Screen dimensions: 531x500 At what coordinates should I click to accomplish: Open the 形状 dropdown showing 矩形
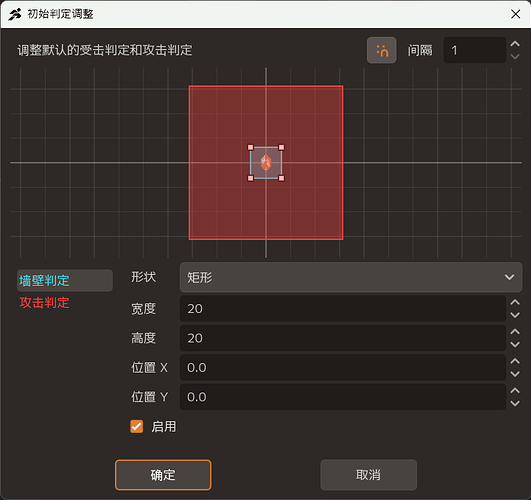point(351,277)
